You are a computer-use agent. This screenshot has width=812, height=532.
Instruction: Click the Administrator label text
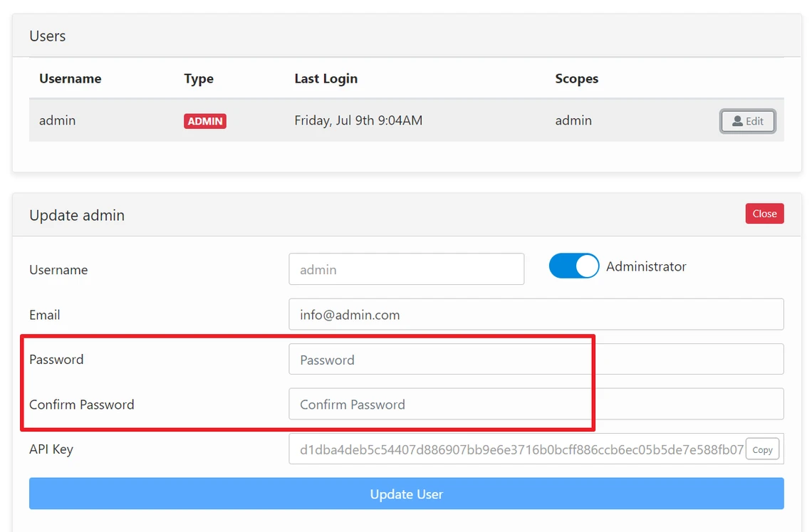coord(646,266)
